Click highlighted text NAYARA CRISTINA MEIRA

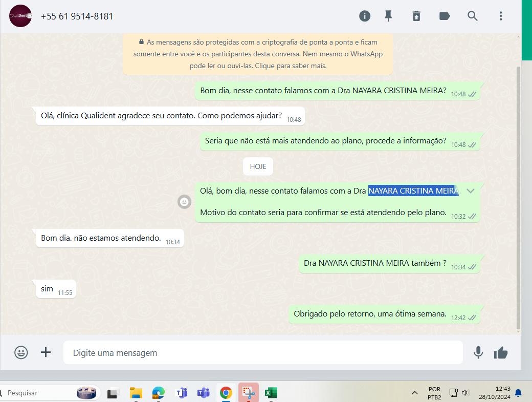coord(413,191)
